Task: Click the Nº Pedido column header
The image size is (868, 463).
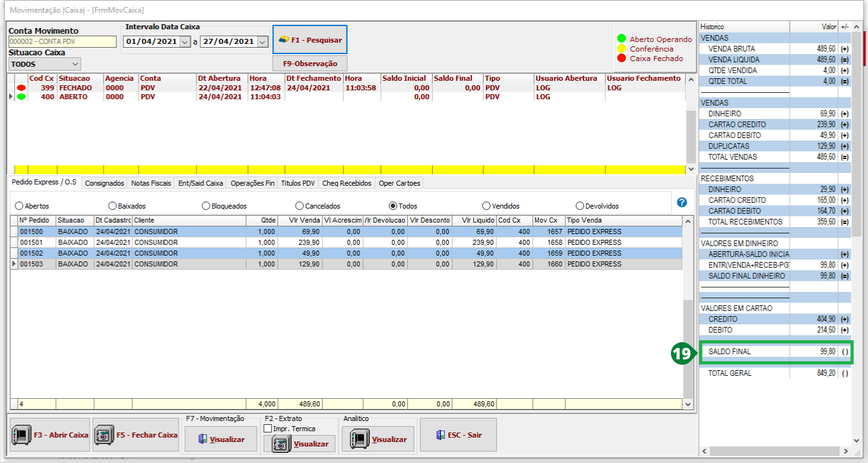Action: pyautogui.click(x=37, y=220)
